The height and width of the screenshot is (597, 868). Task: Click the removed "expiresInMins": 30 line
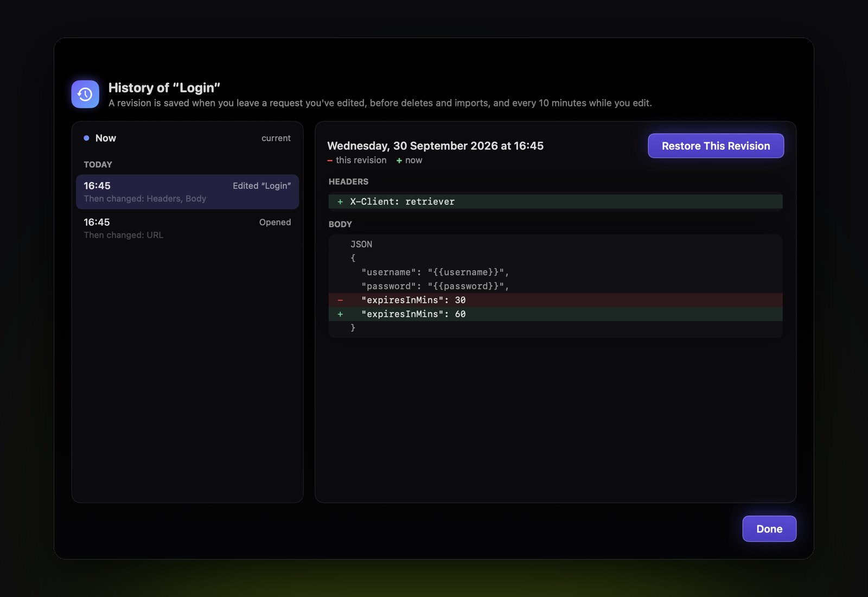click(556, 300)
